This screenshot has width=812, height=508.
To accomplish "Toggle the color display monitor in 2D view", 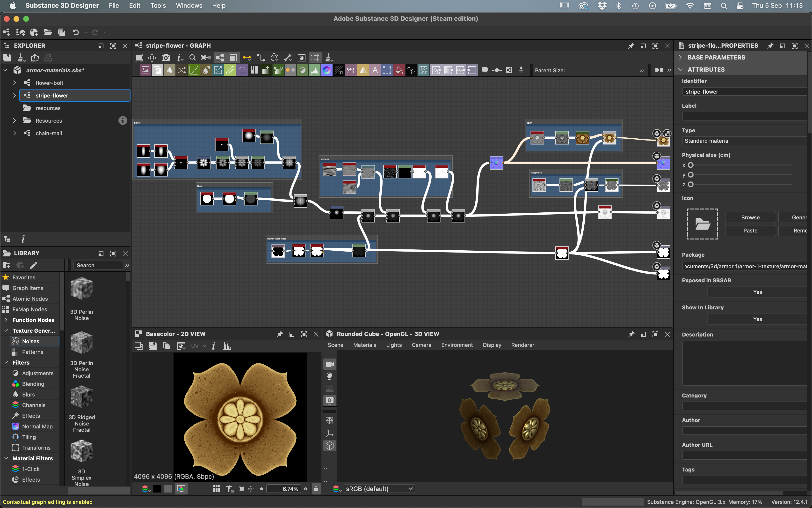I will [x=181, y=489].
